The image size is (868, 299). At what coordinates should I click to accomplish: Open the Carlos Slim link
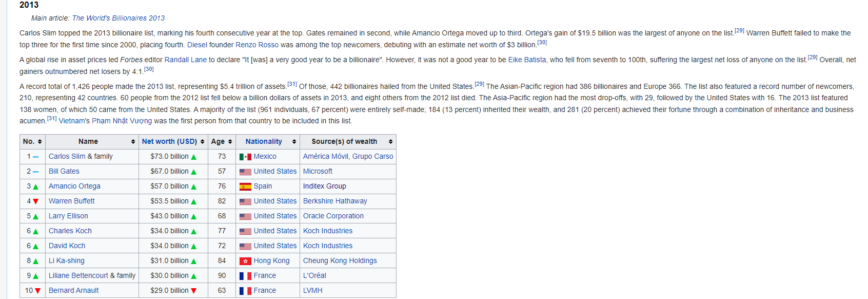tap(67, 156)
